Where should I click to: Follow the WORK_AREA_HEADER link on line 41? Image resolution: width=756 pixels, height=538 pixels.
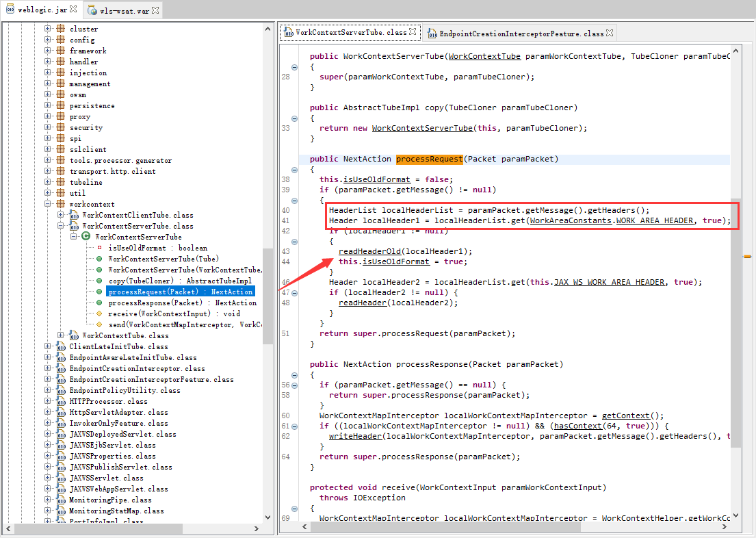pos(654,220)
